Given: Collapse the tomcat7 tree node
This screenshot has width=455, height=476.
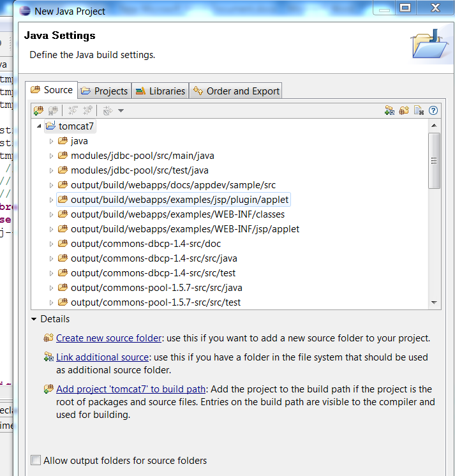Looking at the screenshot, I should (x=40, y=126).
